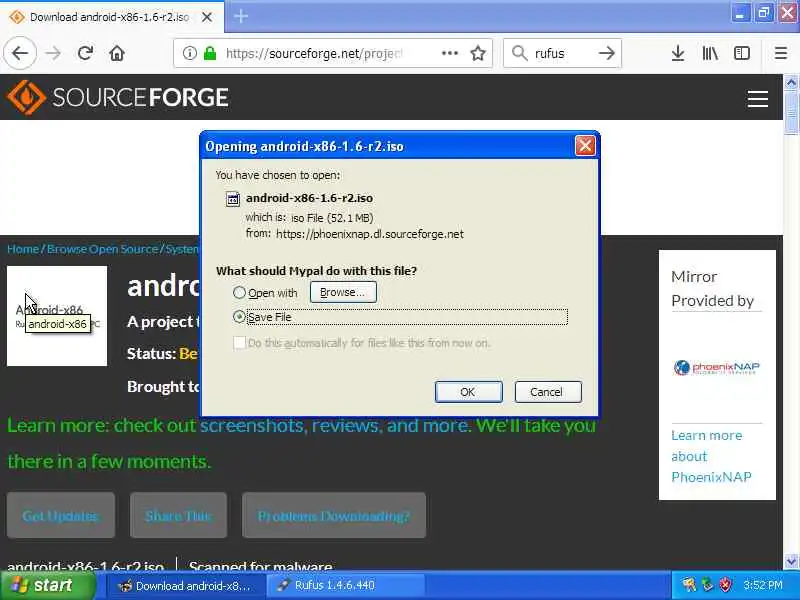This screenshot has height=600, width=800.
Task: Click Problems Downloading button
Action: click(x=334, y=515)
